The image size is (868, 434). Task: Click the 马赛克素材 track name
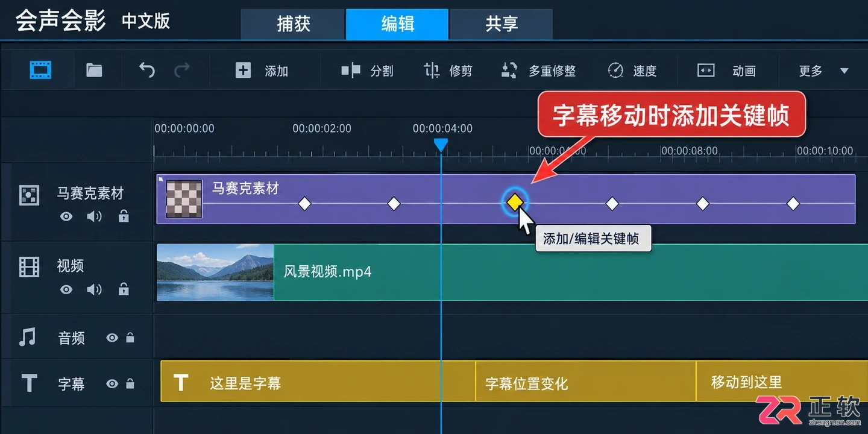[x=90, y=193]
